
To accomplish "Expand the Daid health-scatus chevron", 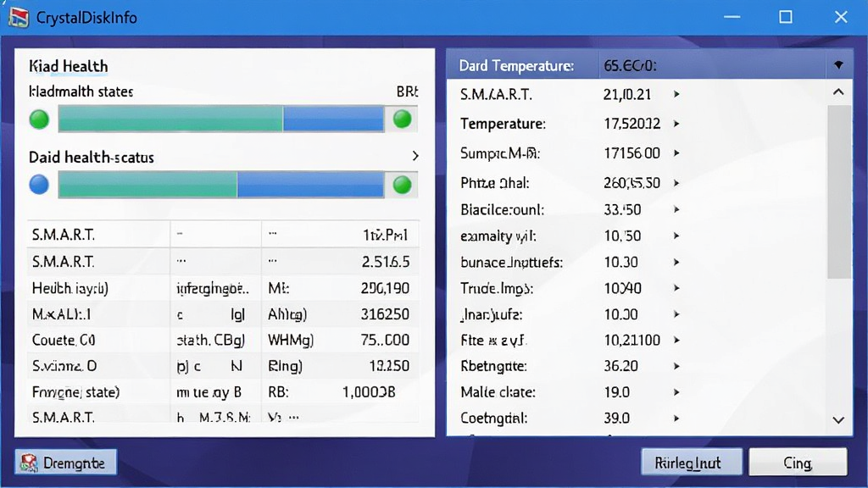I will 415,157.
